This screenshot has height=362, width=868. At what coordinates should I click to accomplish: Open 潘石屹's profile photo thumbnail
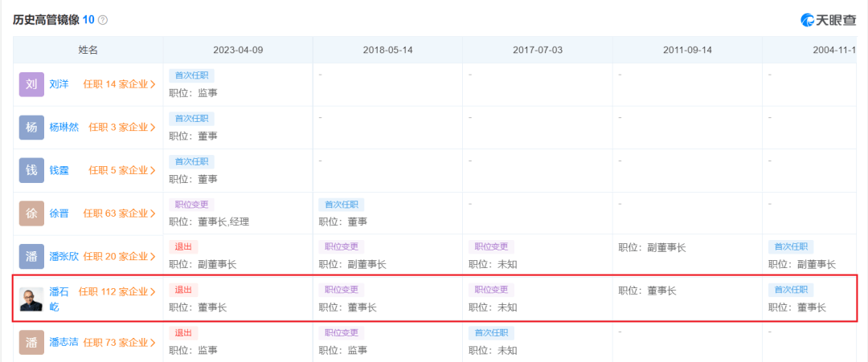coord(31,299)
